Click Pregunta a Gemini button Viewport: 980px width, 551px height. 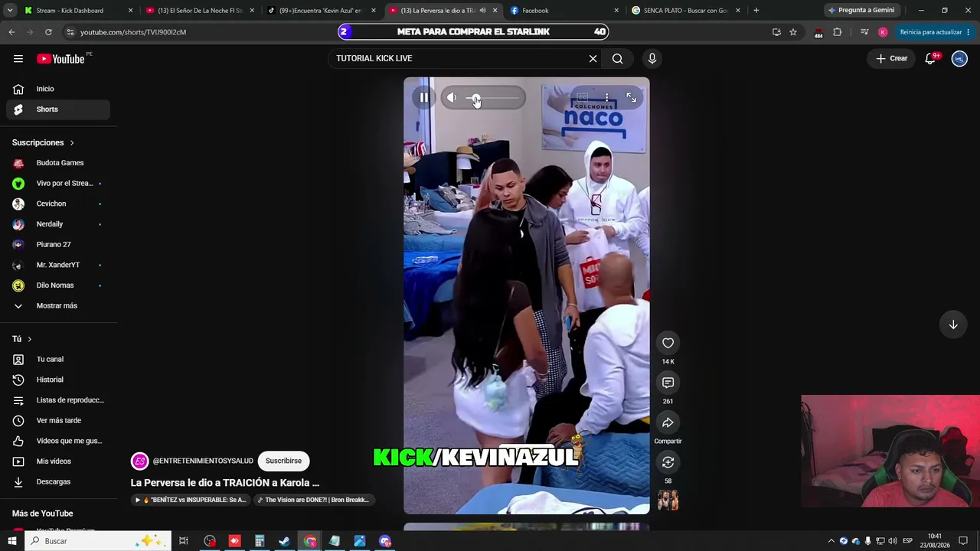pyautogui.click(x=861, y=11)
